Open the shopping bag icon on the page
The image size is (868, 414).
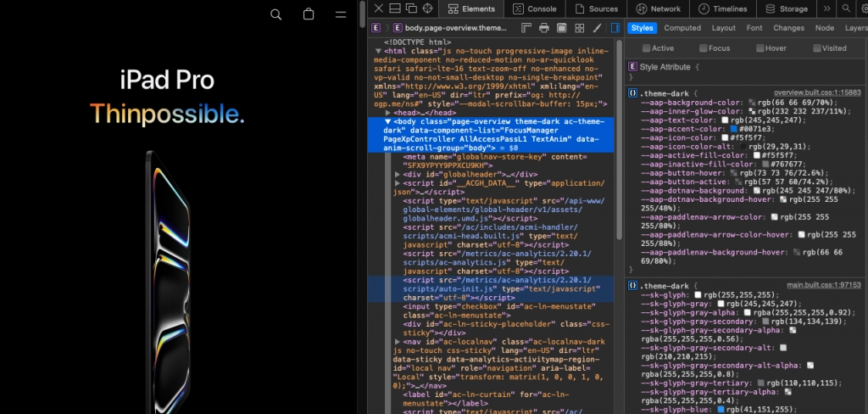(309, 14)
